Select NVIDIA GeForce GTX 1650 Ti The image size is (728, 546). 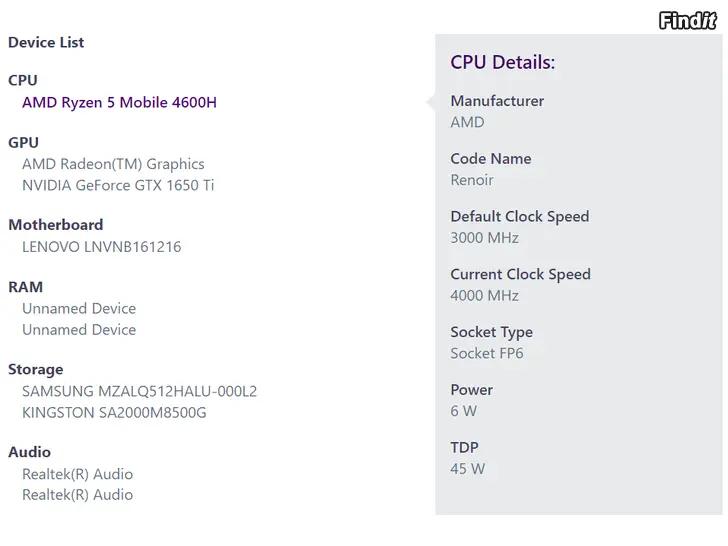tap(118, 185)
